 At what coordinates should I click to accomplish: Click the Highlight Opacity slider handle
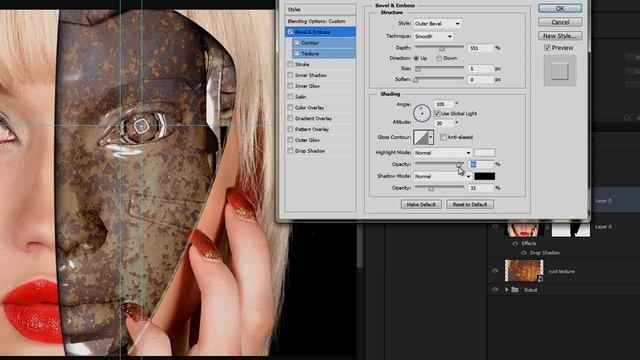pos(460,164)
